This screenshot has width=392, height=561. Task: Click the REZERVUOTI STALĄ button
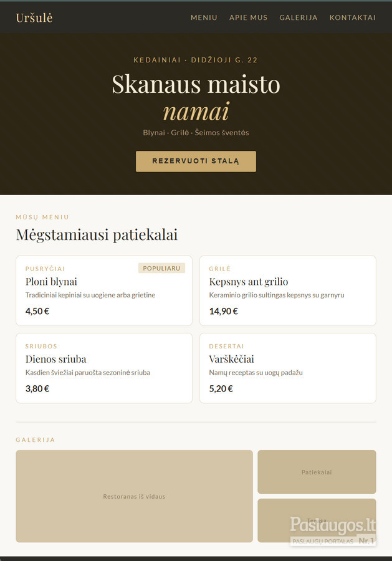pyautogui.click(x=196, y=161)
